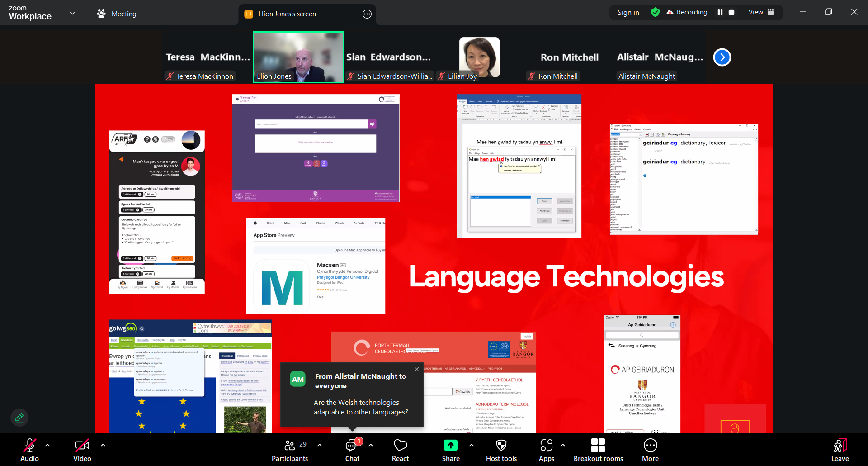Click the Sign in button

628,12
